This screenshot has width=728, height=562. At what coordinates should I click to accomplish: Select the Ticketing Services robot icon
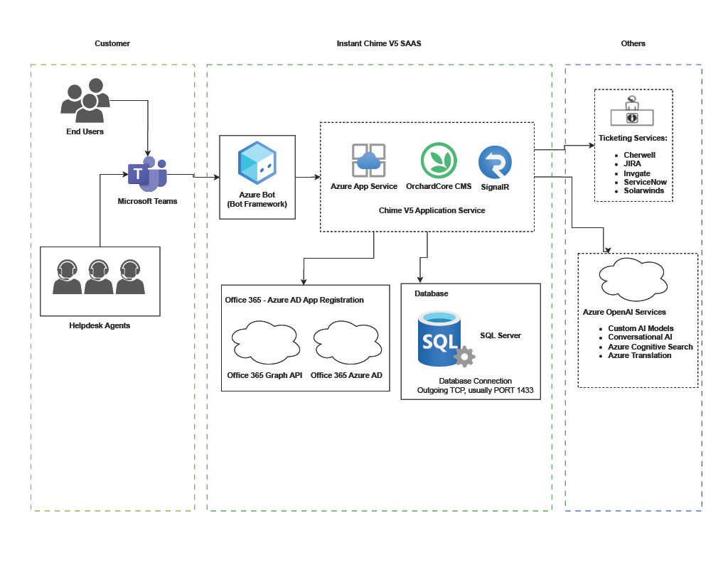[x=632, y=110]
